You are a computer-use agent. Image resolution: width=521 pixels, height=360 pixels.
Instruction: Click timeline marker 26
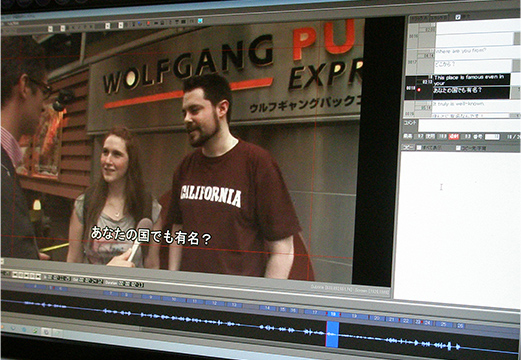(460, 326)
